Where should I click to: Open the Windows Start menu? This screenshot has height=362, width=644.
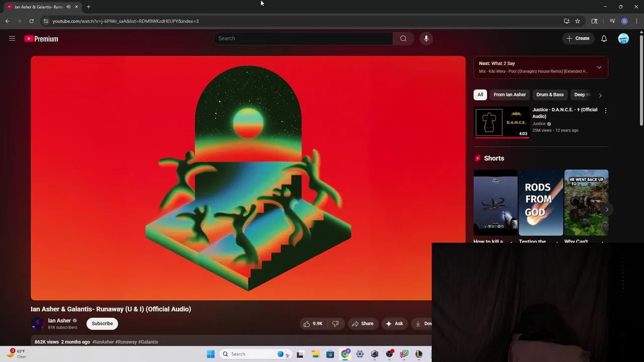click(x=211, y=354)
